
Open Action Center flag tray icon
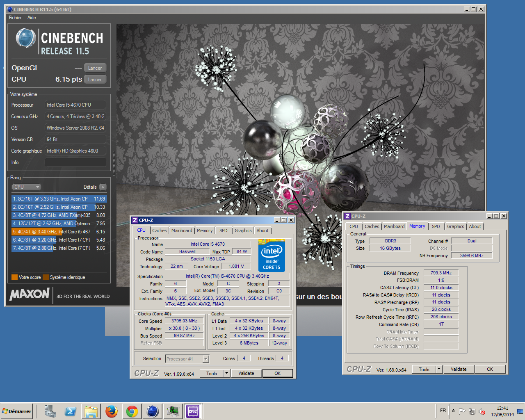pos(462,411)
